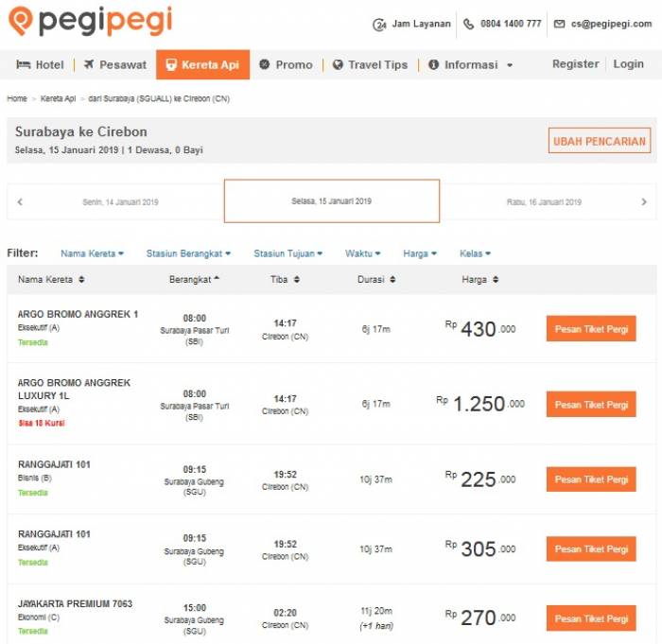Click the UBAH PENCARIAN button
Viewport: 662px width, 644px height.
click(599, 141)
